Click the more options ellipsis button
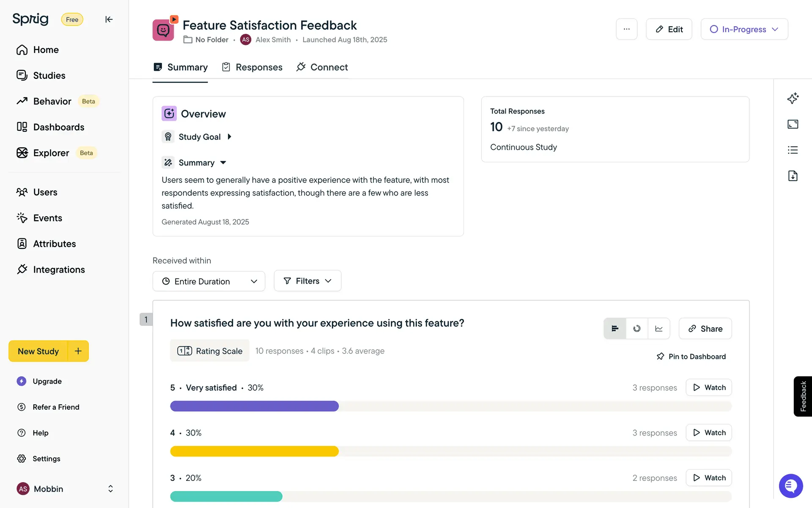Viewport: 812px width, 508px height. coord(626,29)
